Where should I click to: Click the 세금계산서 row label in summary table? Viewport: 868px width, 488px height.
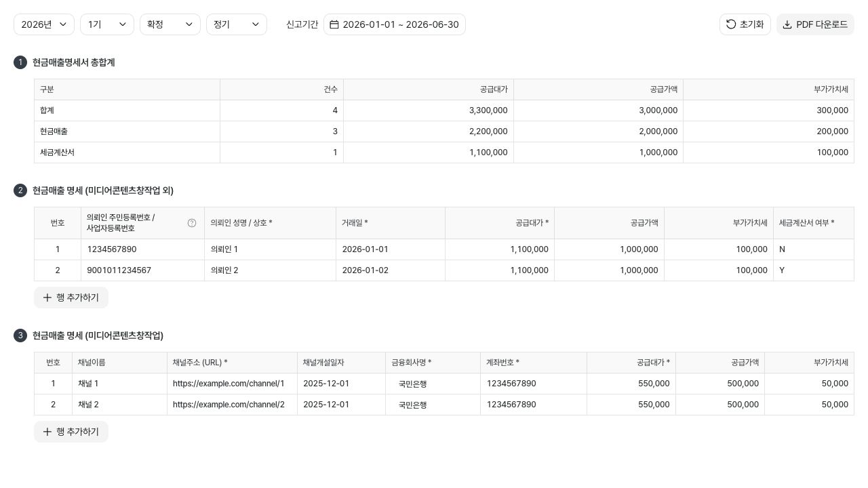57,152
